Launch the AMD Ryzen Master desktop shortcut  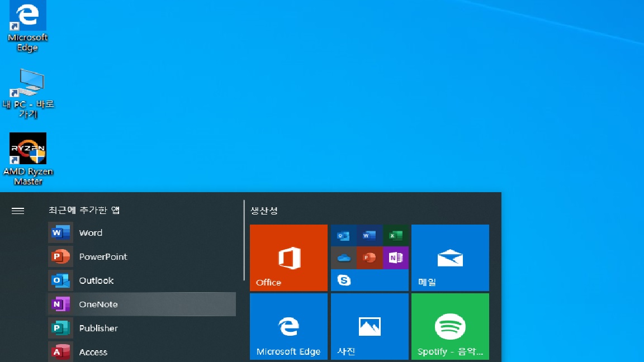pyautogui.click(x=28, y=159)
